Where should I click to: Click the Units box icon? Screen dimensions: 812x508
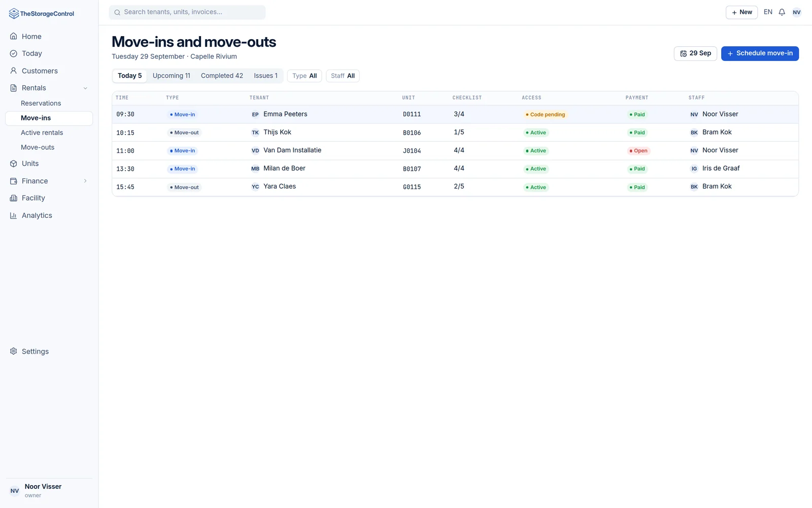[14, 164]
